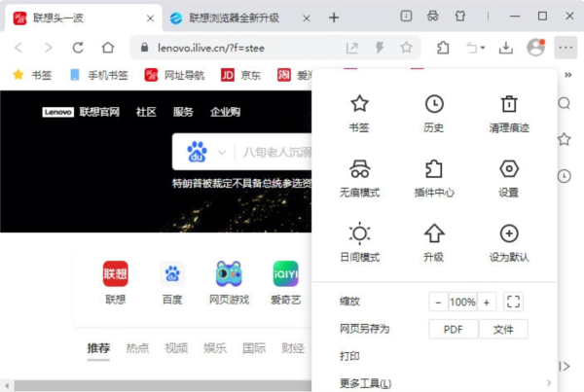This screenshot has width=584, height=392.
Task: Enter fullscreen via the zoom row icon
Action: click(513, 302)
